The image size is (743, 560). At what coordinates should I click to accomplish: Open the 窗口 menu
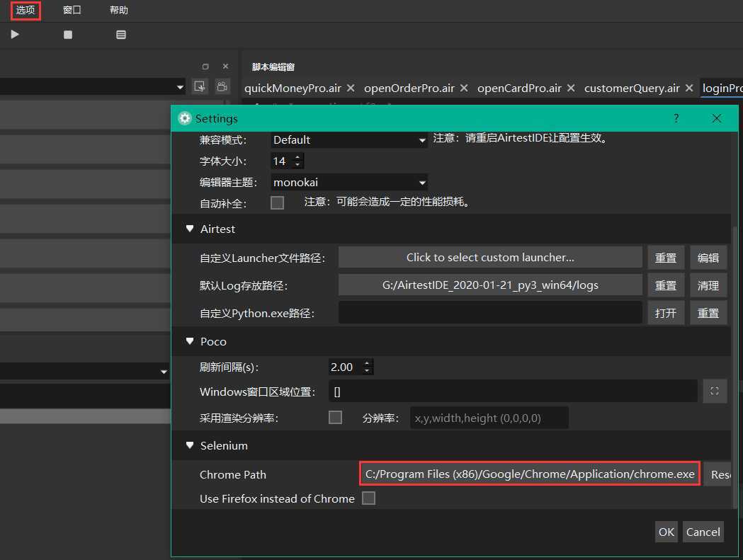tap(72, 11)
